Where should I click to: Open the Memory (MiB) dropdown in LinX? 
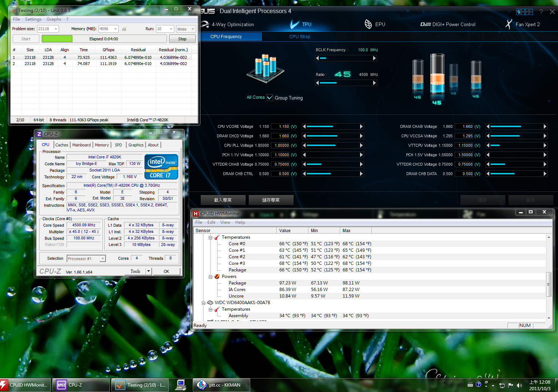pos(116,29)
